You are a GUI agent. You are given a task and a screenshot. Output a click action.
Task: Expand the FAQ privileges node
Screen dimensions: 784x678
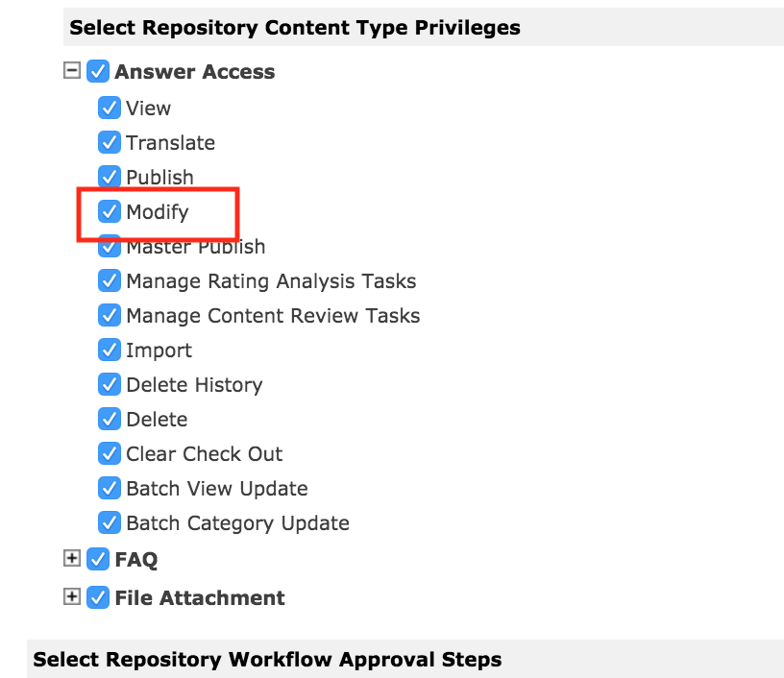pos(71,559)
